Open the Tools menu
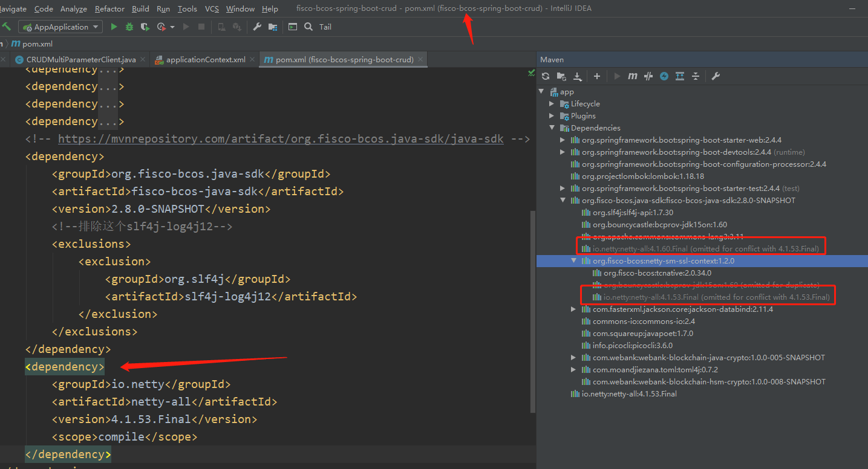The height and width of the screenshot is (469, 868). (x=188, y=8)
